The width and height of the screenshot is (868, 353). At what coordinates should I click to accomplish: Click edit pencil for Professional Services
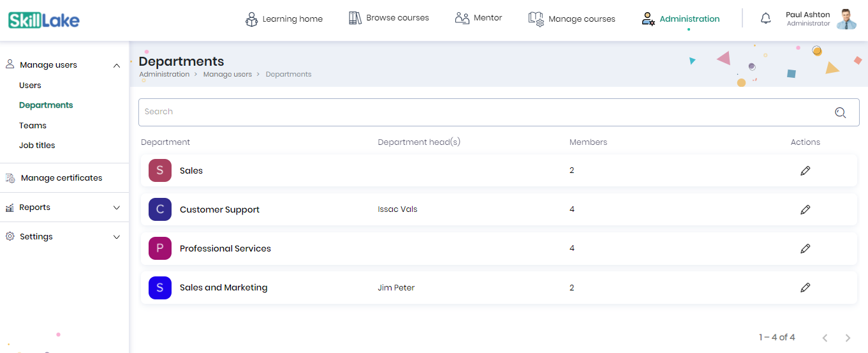coord(805,248)
